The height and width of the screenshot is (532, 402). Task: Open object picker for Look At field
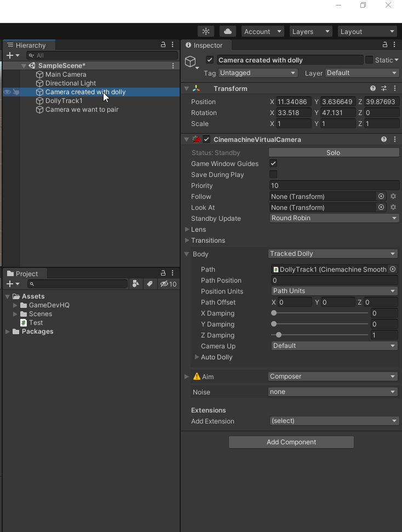381,207
